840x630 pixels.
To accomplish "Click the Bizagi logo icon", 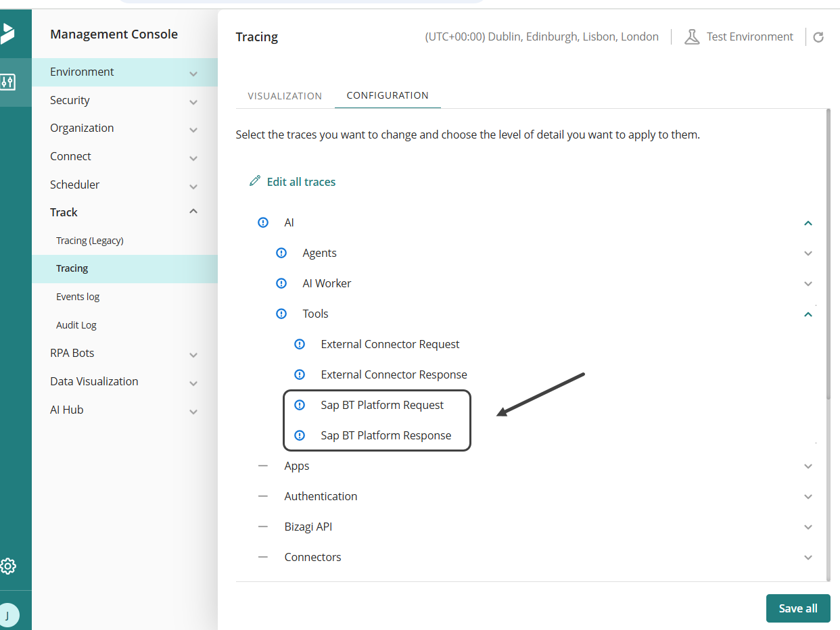I will tap(7, 33).
